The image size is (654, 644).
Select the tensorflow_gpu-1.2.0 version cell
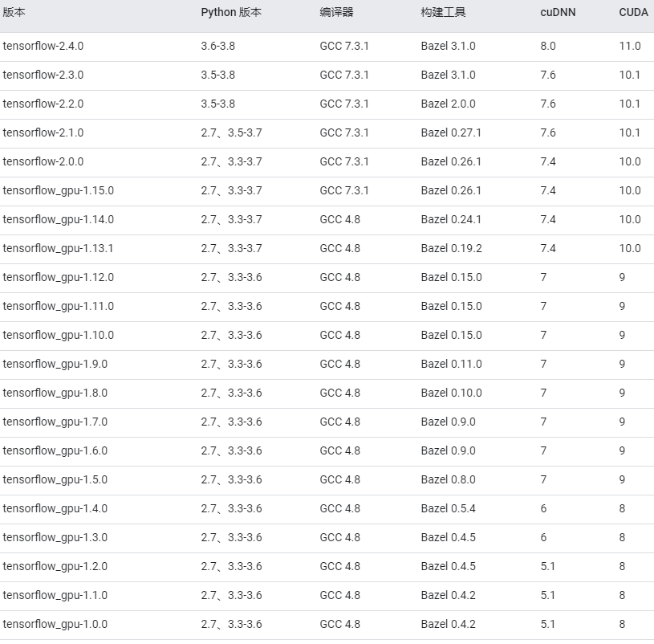coord(55,566)
